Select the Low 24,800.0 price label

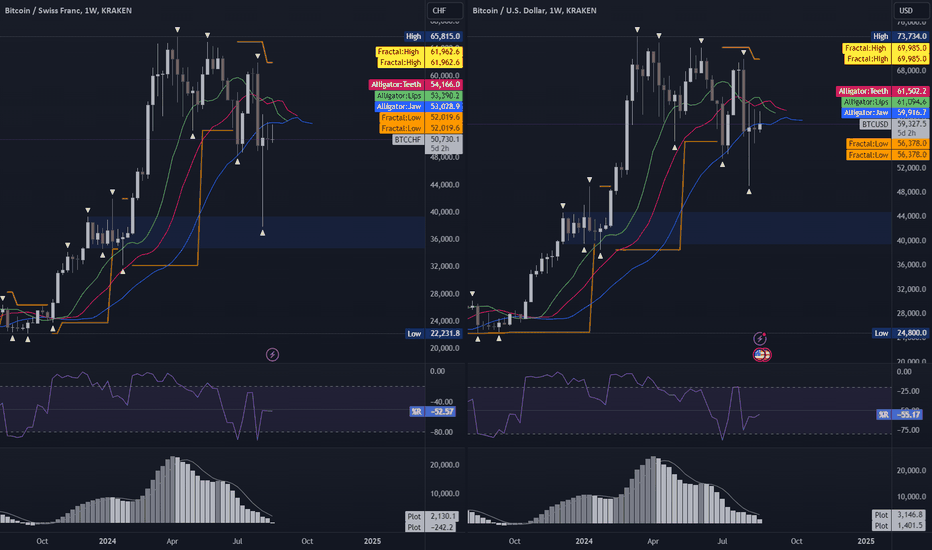(x=900, y=333)
